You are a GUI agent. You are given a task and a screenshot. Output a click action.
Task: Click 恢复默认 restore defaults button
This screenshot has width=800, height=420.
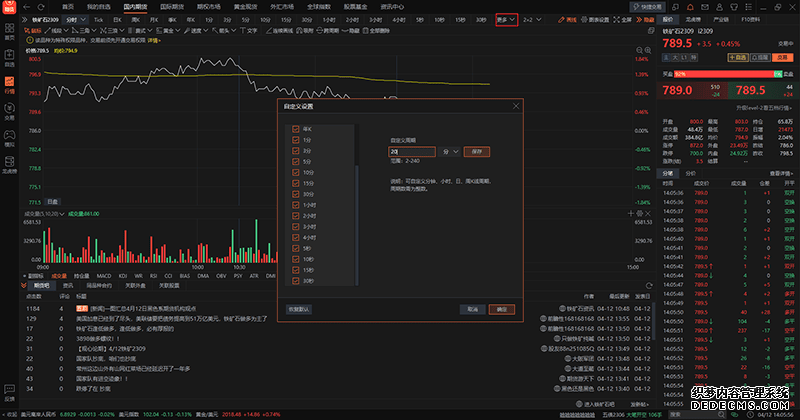click(x=300, y=309)
